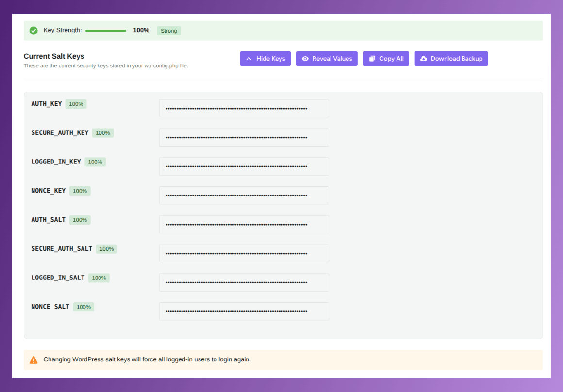The width and height of the screenshot is (563, 392).
Task: Focus the SECURE_AUTH_SALT value field
Action: coord(244,253)
